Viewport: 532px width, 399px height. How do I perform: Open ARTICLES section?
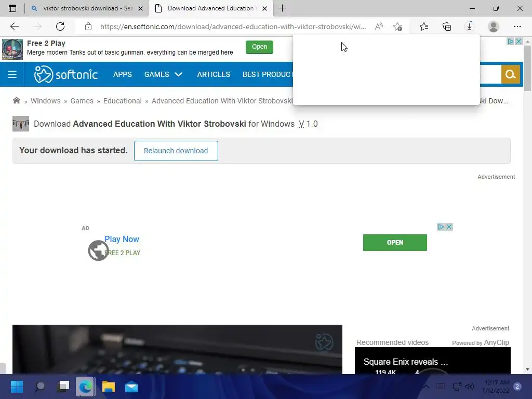[x=214, y=74]
